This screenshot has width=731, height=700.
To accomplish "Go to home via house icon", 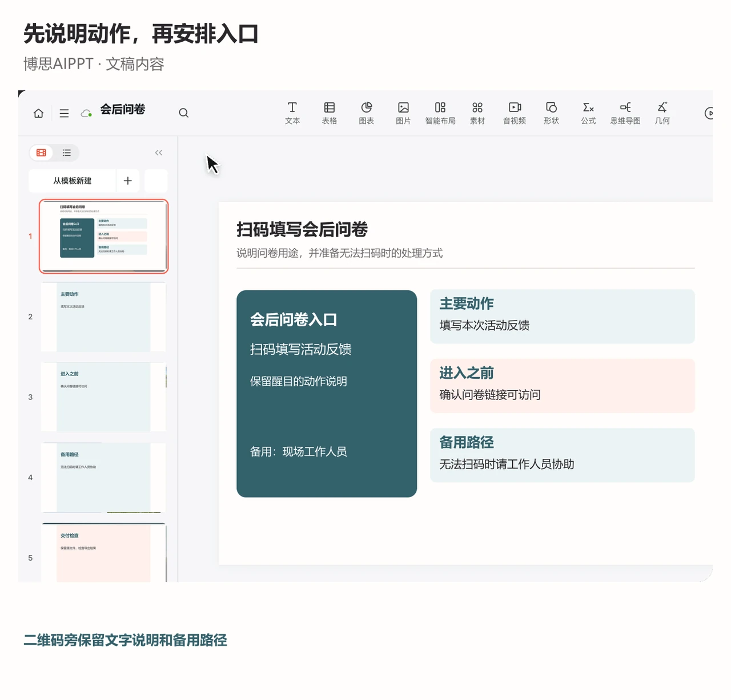I will click(x=38, y=113).
